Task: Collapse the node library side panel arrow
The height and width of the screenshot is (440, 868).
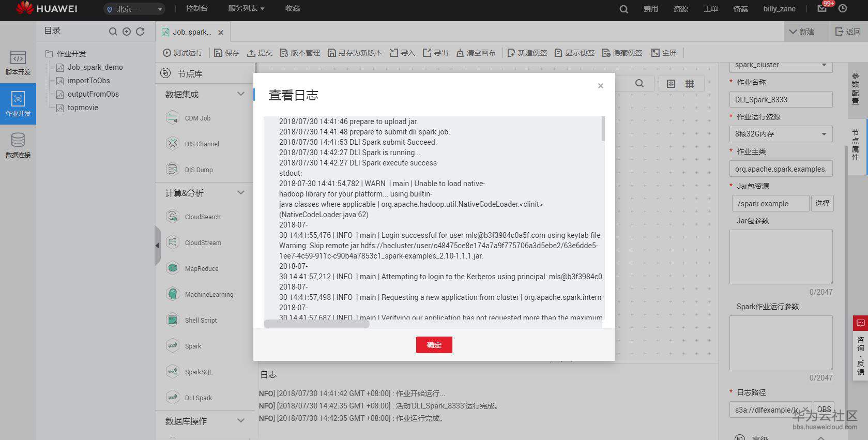Action: (157, 246)
